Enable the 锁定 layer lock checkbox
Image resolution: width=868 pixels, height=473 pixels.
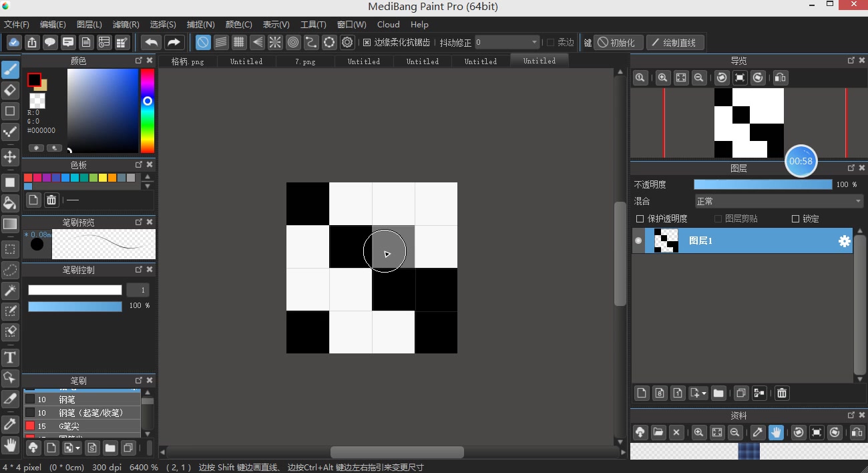click(795, 218)
